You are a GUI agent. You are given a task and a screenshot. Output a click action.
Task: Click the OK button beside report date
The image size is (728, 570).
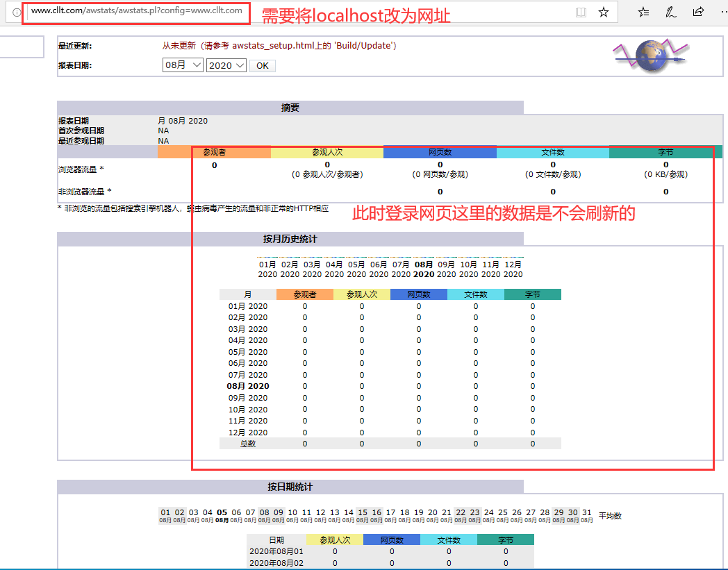[263, 65]
